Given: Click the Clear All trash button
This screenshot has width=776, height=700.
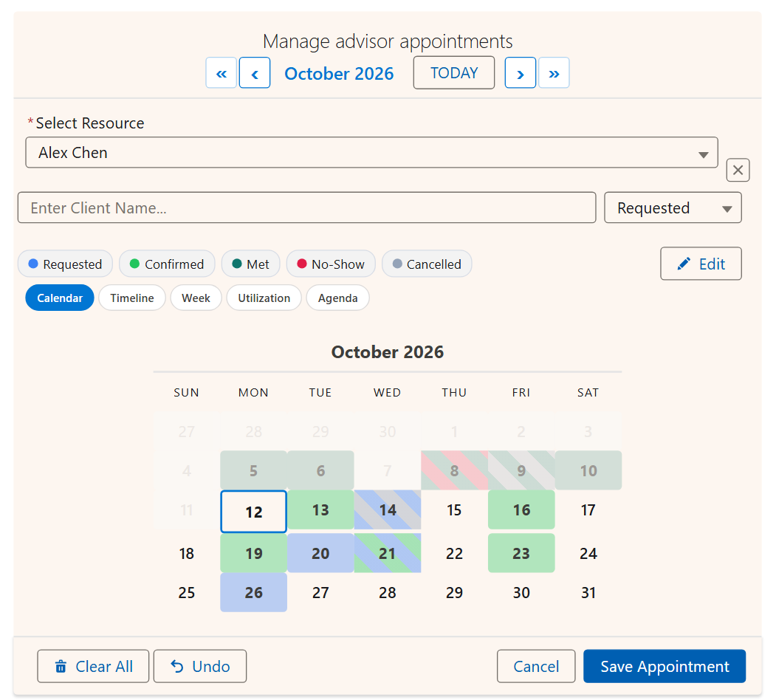Looking at the screenshot, I should pyautogui.click(x=93, y=666).
